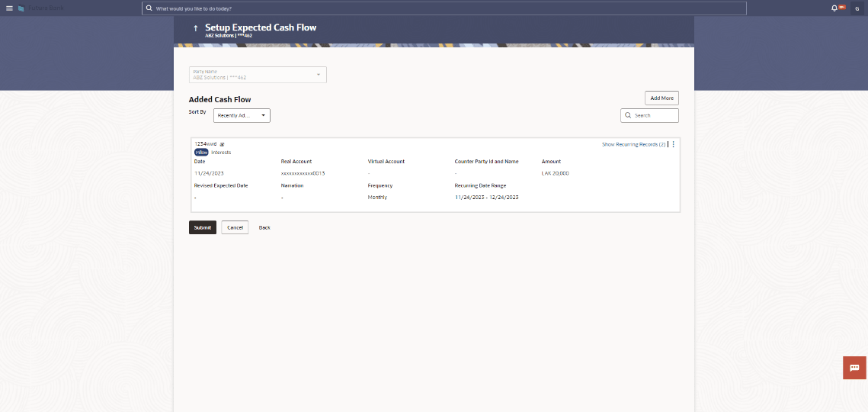Click the small icon beside 1234wwd
The image size is (868, 412).
pos(222,144)
